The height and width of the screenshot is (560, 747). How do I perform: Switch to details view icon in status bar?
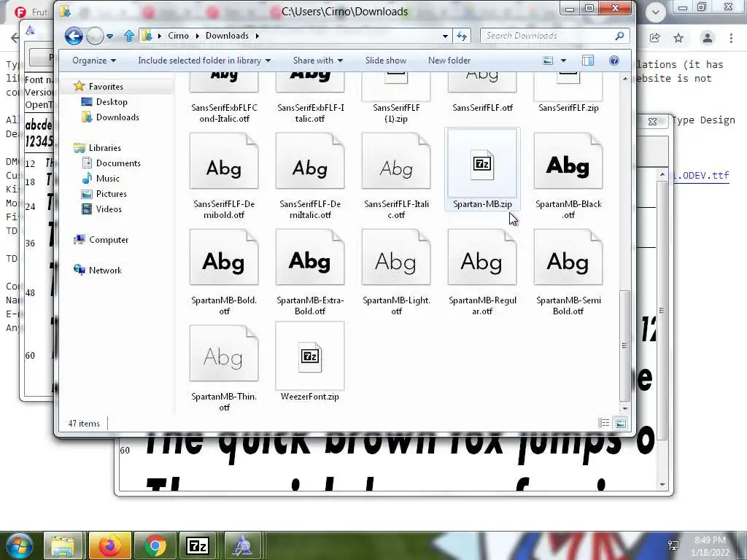pyautogui.click(x=603, y=423)
